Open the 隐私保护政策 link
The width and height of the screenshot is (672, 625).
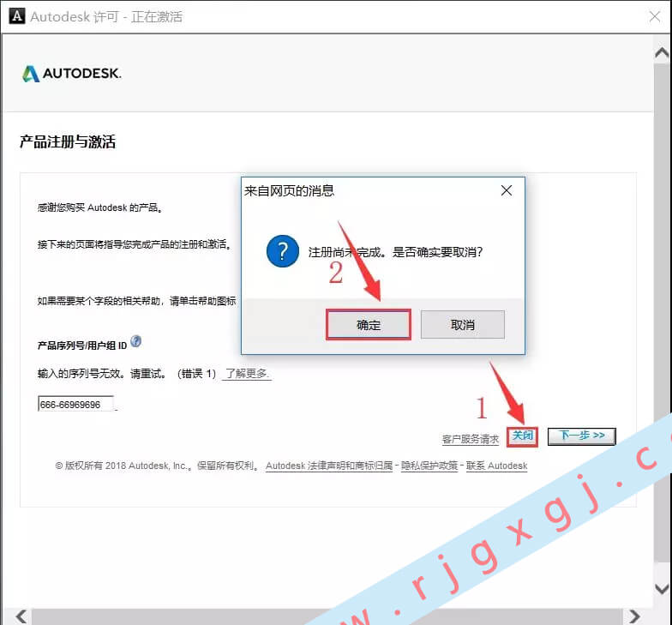[x=429, y=466]
